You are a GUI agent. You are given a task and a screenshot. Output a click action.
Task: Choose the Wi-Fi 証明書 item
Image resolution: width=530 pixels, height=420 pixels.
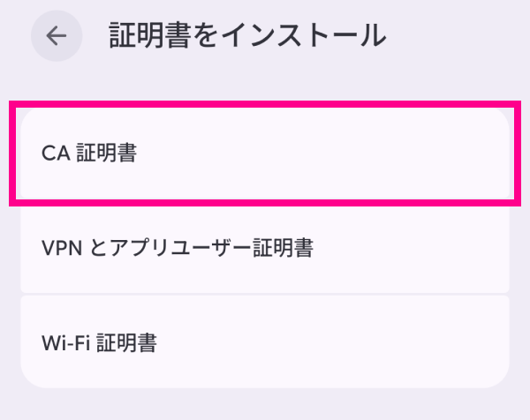pyautogui.click(x=264, y=341)
